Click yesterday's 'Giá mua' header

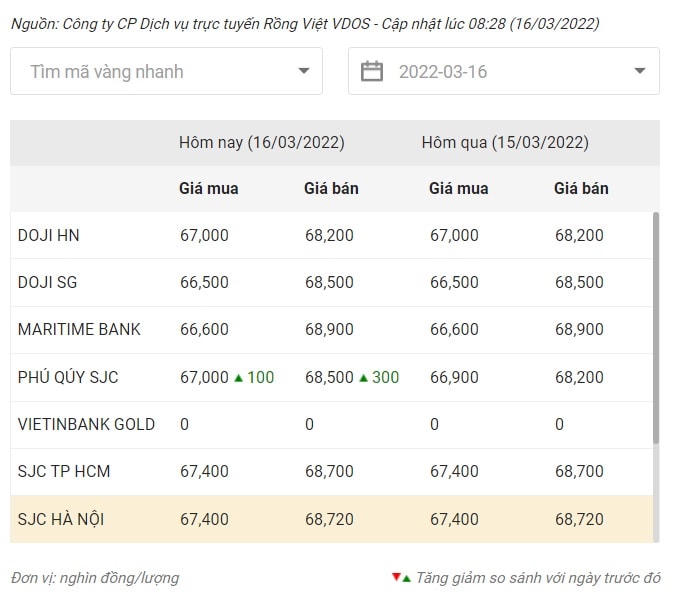[x=459, y=189]
